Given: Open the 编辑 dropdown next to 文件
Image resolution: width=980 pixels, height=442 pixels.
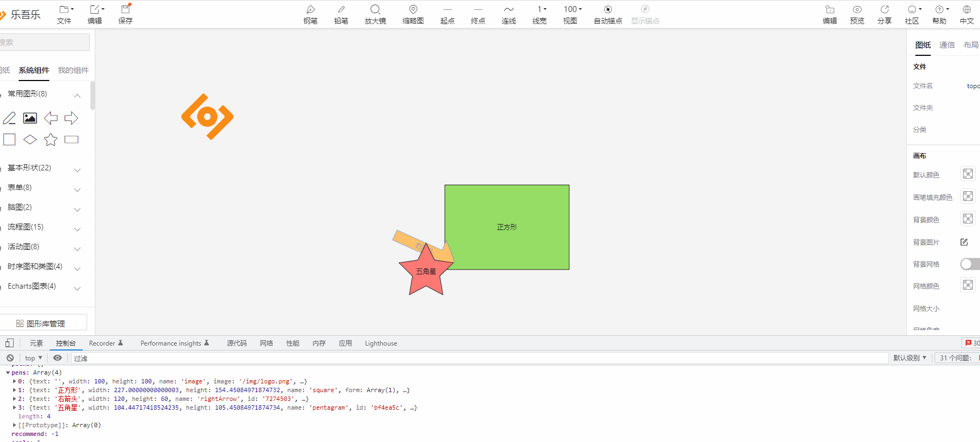Looking at the screenshot, I should [x=95, y=15].
